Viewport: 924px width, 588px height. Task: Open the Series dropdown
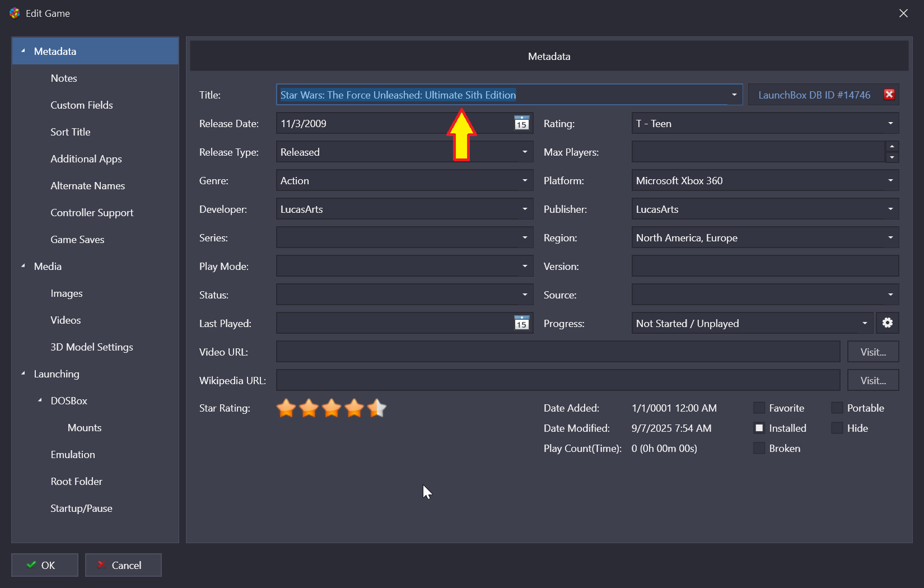[525, 237]
